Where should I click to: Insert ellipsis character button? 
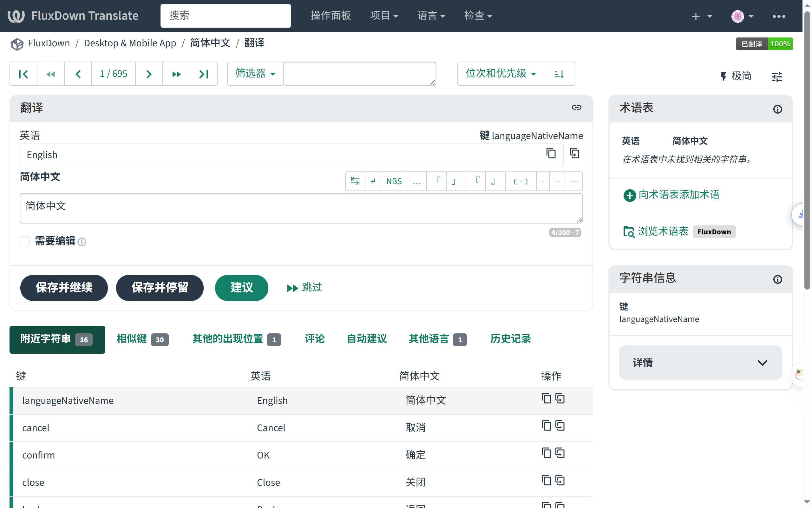point(417,181)
